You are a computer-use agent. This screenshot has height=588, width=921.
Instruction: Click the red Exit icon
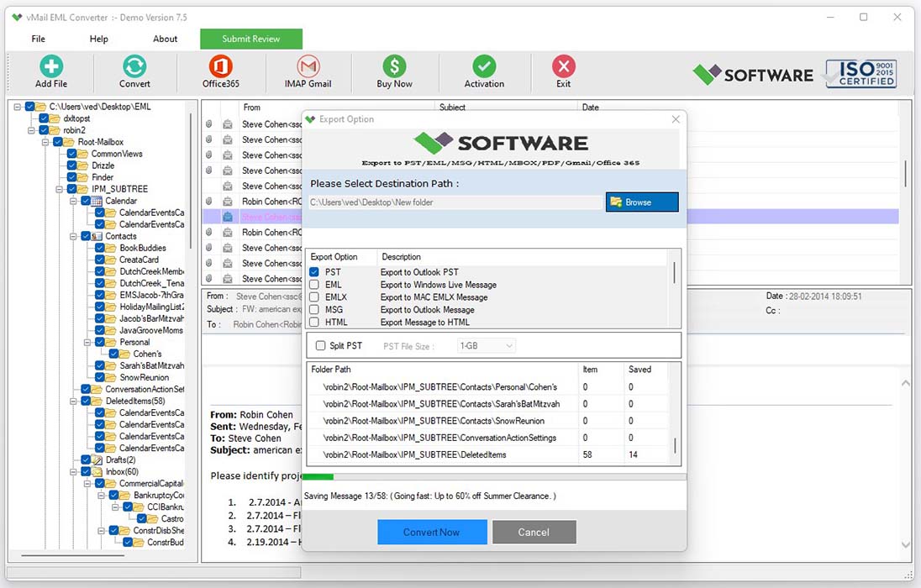[x=563, y=66]
